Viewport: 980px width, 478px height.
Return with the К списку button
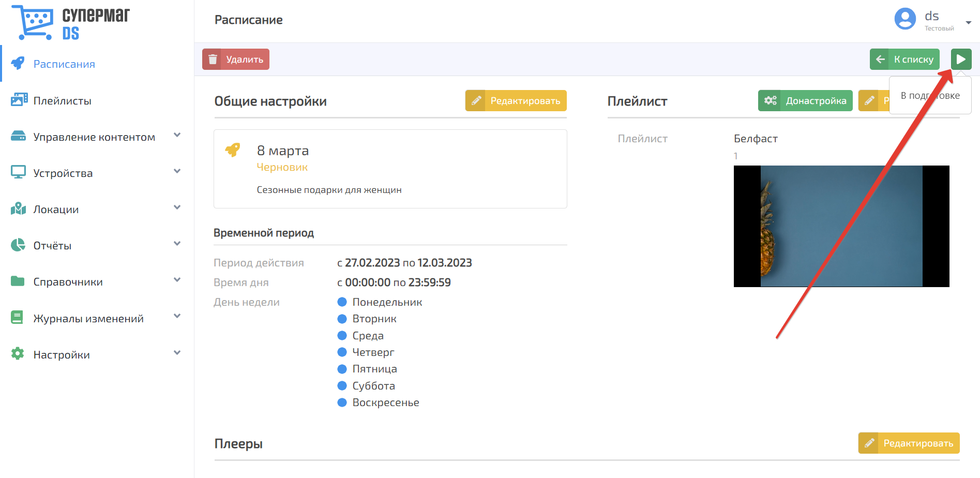pos(904,59)
